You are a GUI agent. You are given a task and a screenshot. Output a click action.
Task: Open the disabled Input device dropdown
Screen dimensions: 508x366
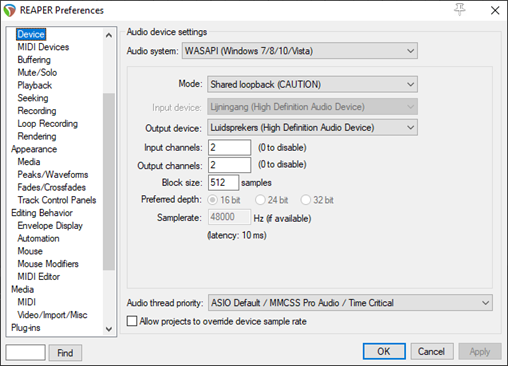point(312,107)
